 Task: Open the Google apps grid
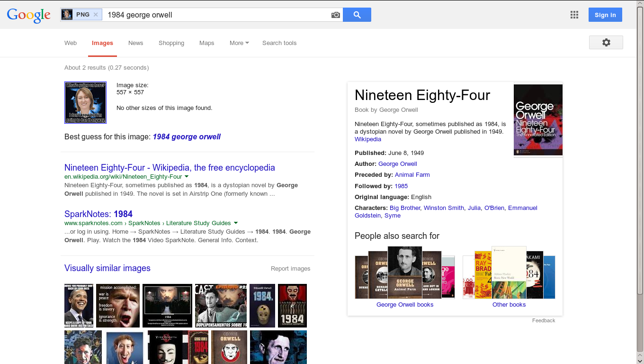pyautogui.click(x=574, y=15)
